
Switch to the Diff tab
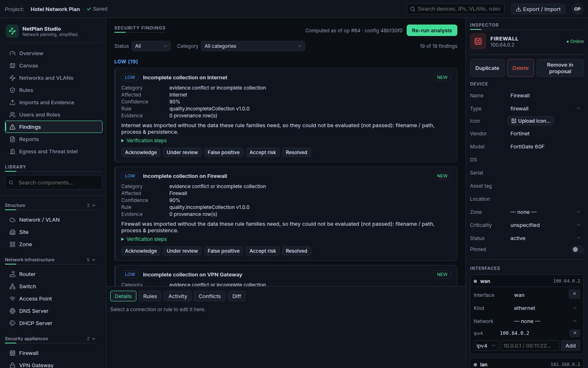(x=237, y=296)
